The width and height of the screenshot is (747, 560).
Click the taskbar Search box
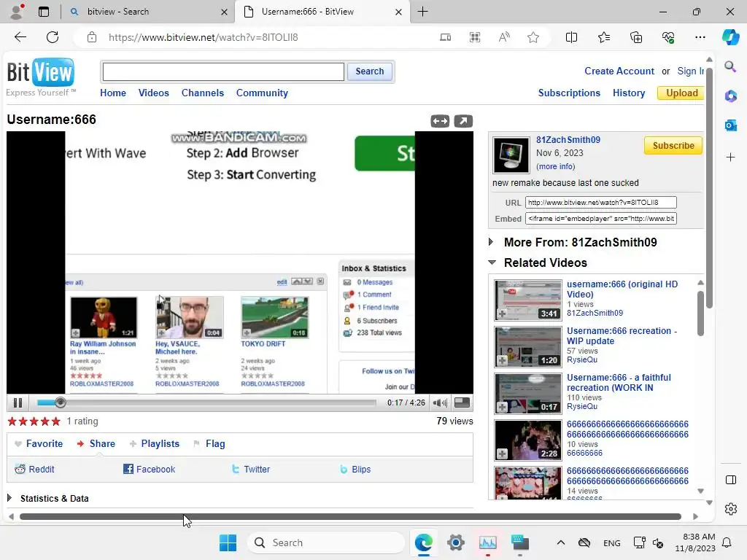click(x=326, y=542)
